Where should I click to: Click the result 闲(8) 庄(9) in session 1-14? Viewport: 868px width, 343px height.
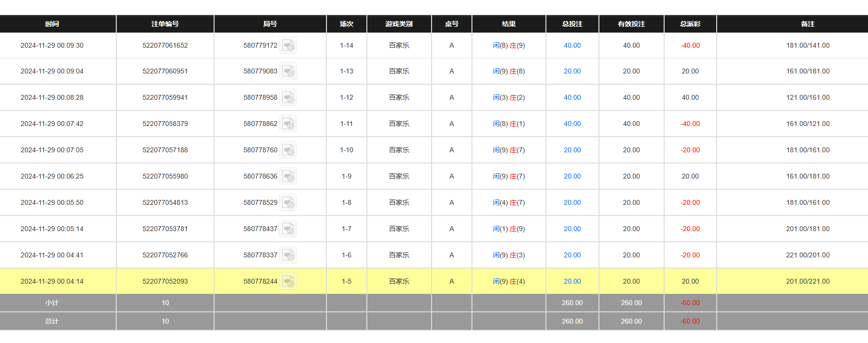pos(508,45)
